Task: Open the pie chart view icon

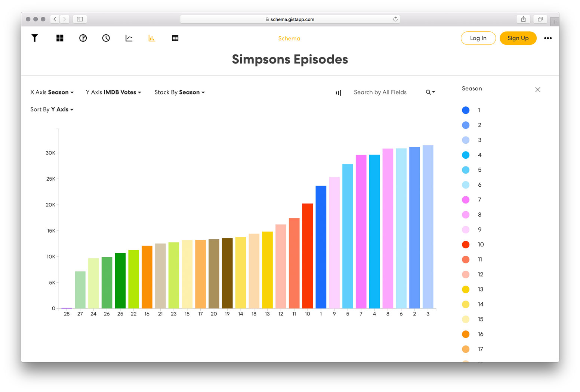Action: point(83,38)
